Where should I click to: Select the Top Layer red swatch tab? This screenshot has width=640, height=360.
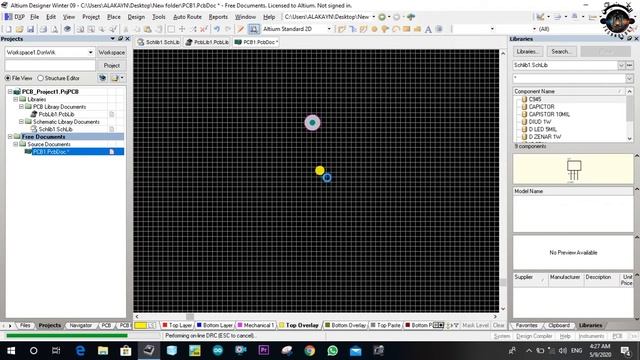(x=177, y=325)
